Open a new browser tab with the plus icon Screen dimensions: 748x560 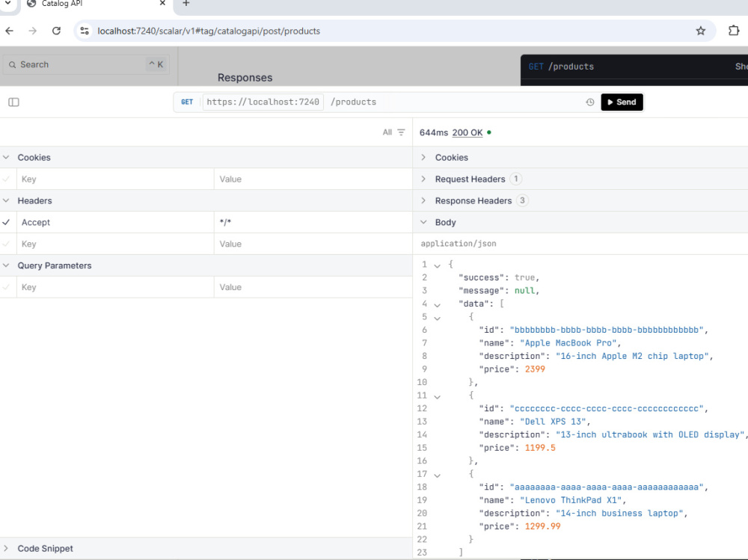(x=186, y=3)
